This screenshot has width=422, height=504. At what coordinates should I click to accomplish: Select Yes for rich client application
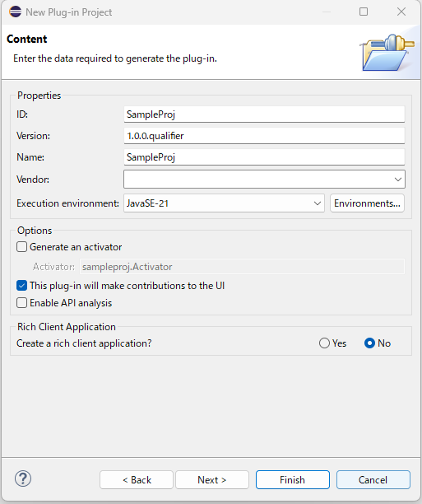[x=324, y=343]
